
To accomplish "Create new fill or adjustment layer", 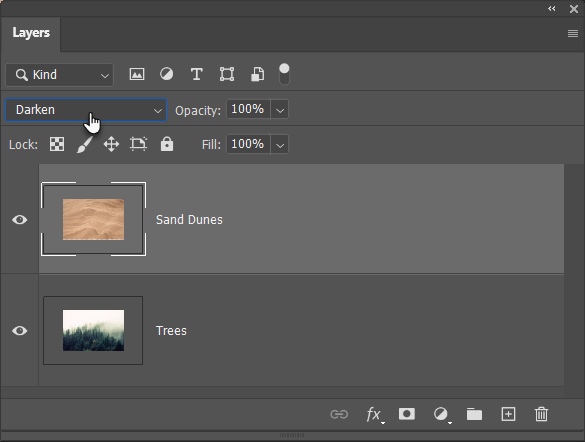I will point(441,414).
